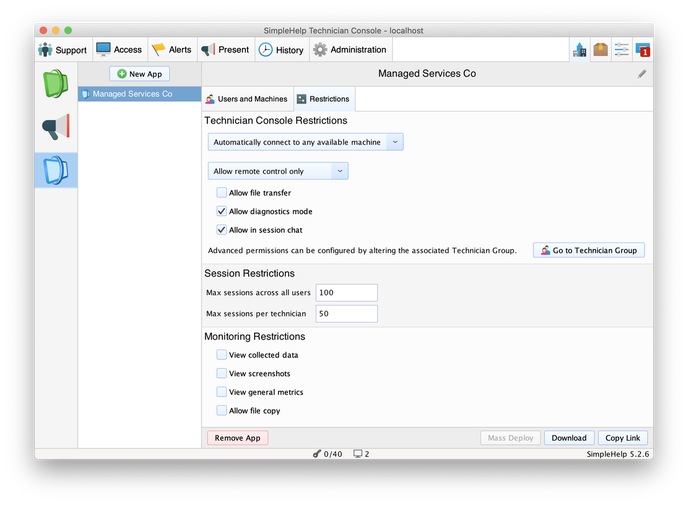Screen dimensions: 688x505
Task: Click the Remove App button
Action: click(237, 438)
